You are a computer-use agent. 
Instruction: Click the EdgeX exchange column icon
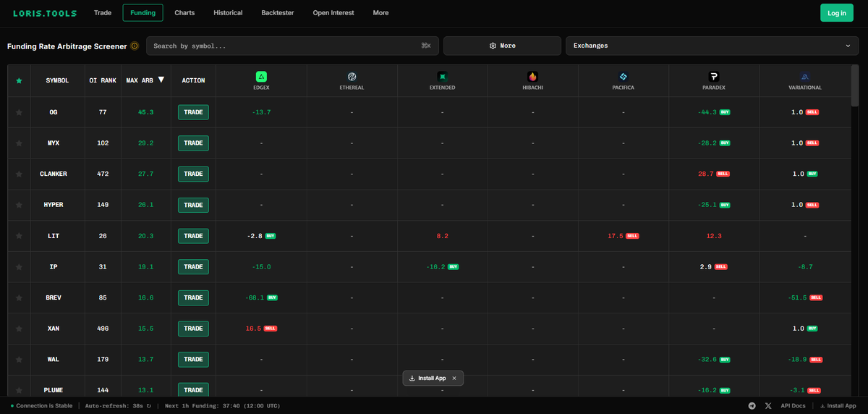261,76
